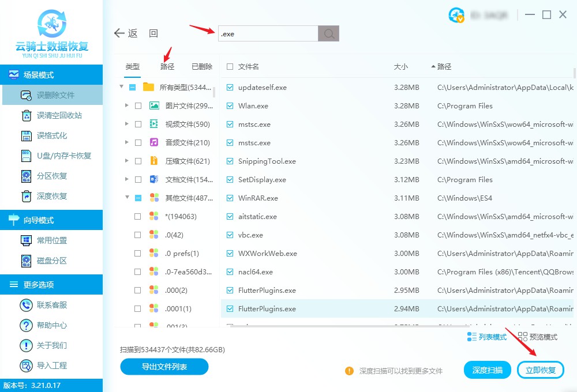Image resolution: width=577 pixels, height=392 pixels.
Task: Click the search magnifier icon
Action: click(x=328, y=33)
